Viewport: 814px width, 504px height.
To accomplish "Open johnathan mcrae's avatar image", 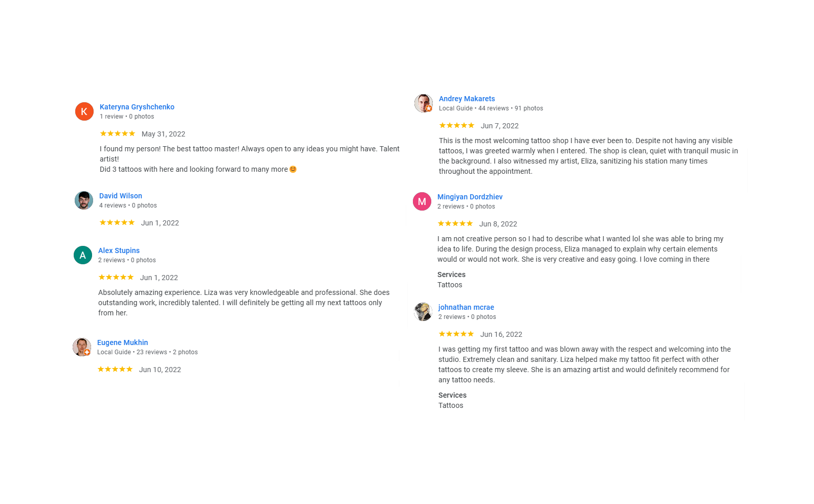I will 423,312.
